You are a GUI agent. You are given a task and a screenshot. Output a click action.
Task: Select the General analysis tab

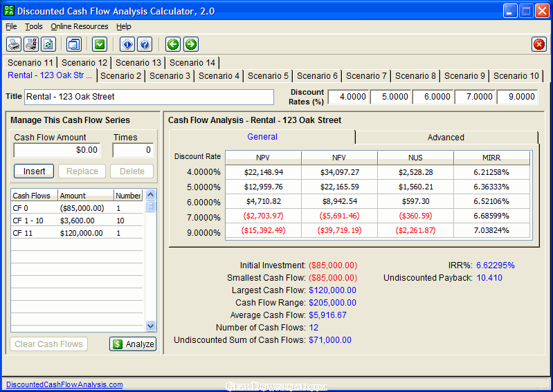[262, 137]
